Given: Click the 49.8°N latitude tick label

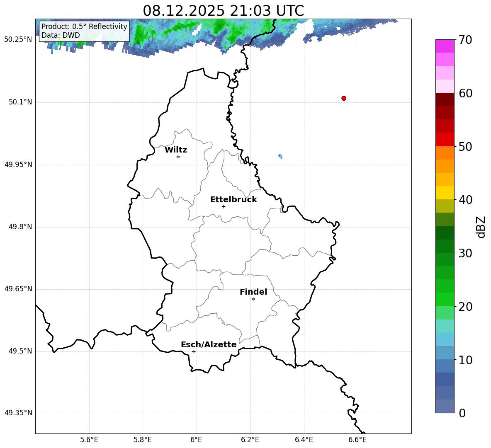Looking at the screenshot, I should point(18,227).
